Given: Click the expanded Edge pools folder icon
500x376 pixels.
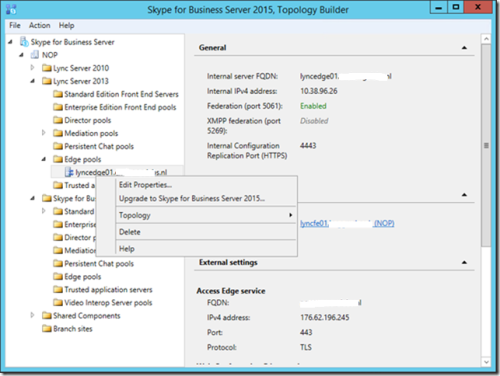Looking at the screenshot, I should pyautogui.click(x=58, y=159).
